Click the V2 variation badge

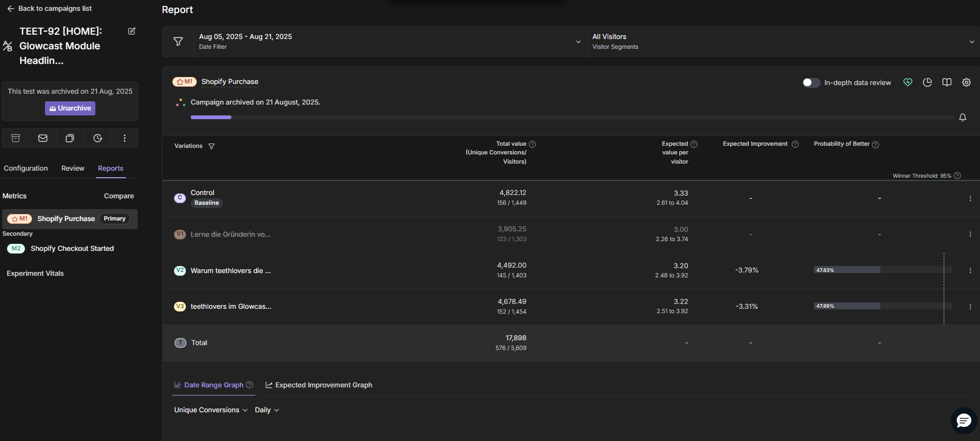180,270
